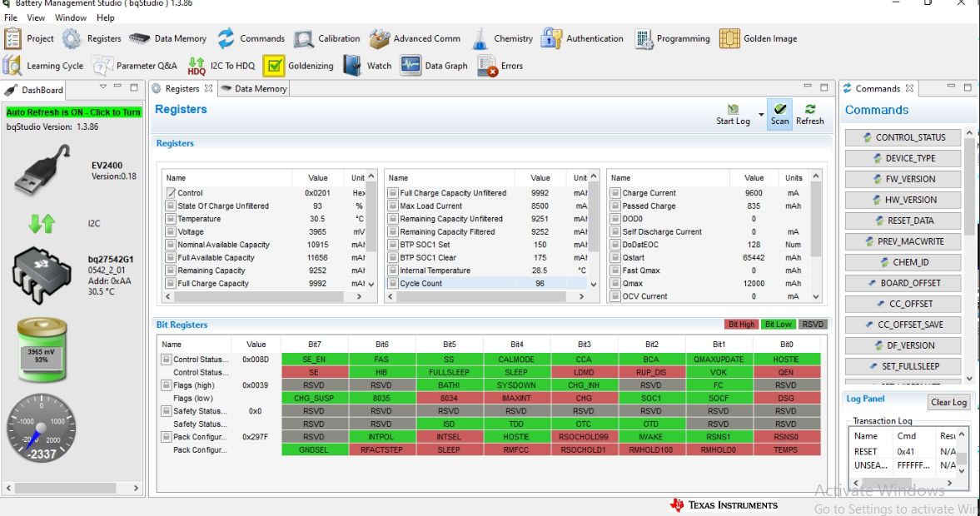
Task: Click down arrow of first register table scrollbar
Action: pyautogui.click(x=371, y=284)
